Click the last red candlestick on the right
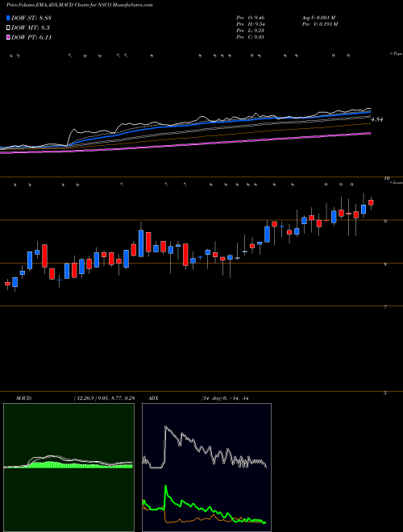Image resolution: width=403 pixels, height=532 pixels. click(371, 202)
